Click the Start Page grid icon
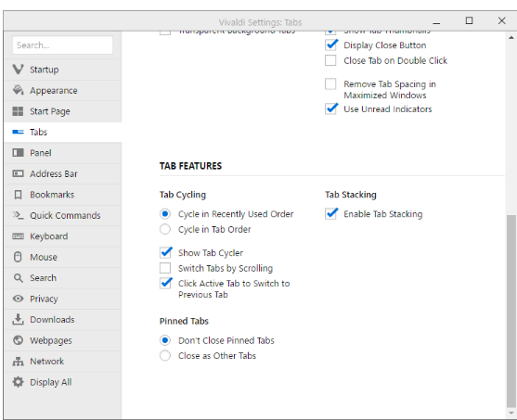The height and width of the screenshot is (420, 517). point(18,111)
